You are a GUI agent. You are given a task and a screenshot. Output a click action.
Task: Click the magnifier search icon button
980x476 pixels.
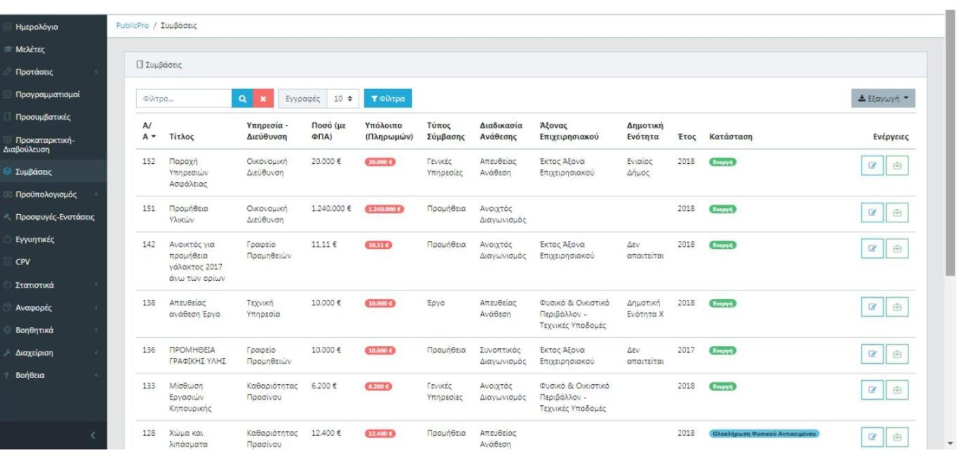click(242, 99)
